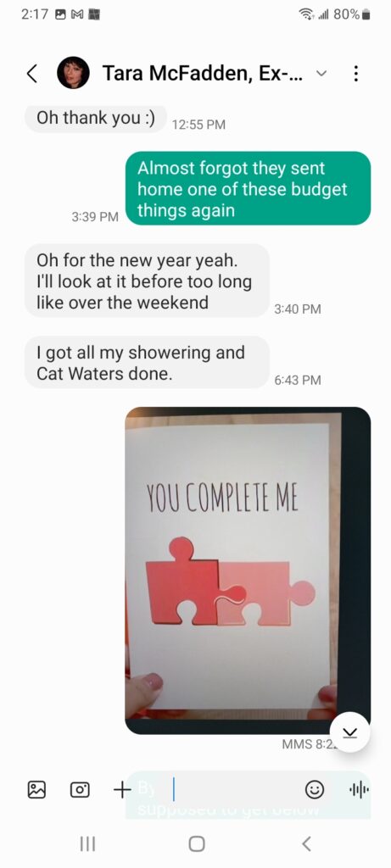Open the 'You Complete Me' puzzle image
Image resolution: width=391 pixels, height=868 pixels.
point(248,570)
